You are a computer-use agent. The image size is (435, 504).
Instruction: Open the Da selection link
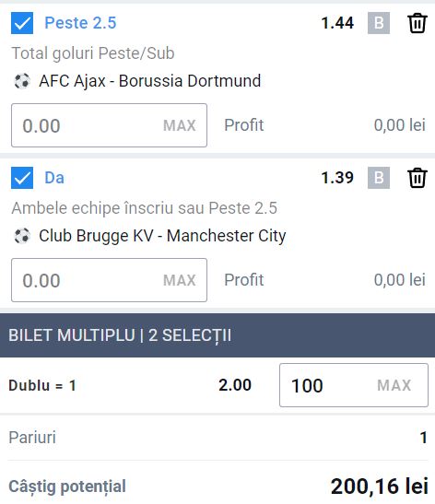click(54, 178)
